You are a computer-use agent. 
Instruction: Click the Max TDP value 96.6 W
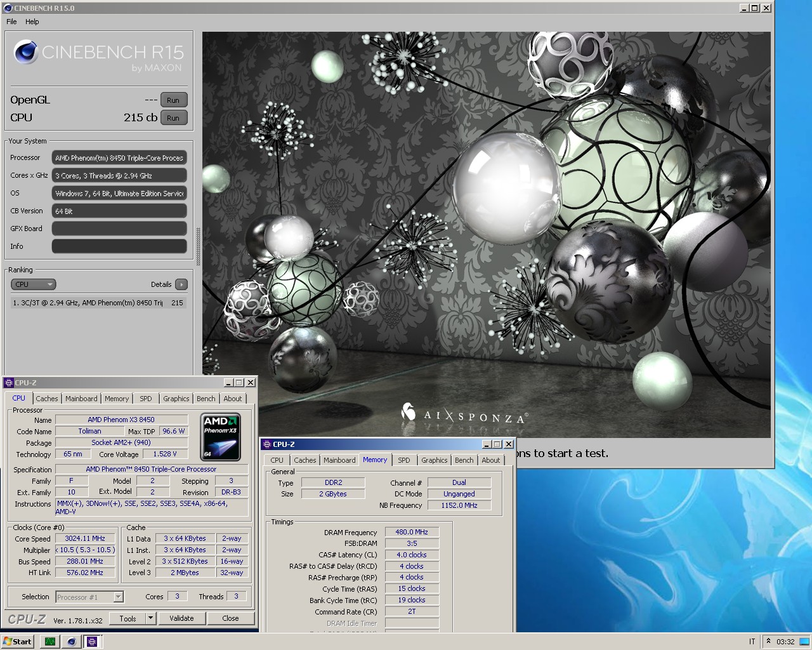(x=174, y=431)
